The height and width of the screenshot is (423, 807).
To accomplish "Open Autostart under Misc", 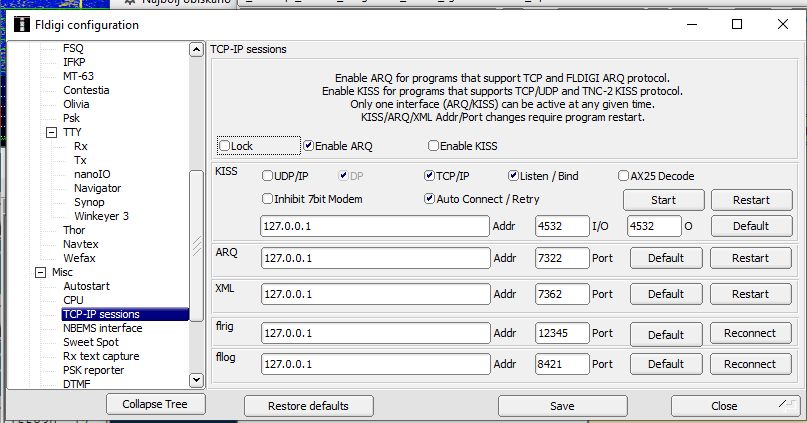I will coord(86,286).
